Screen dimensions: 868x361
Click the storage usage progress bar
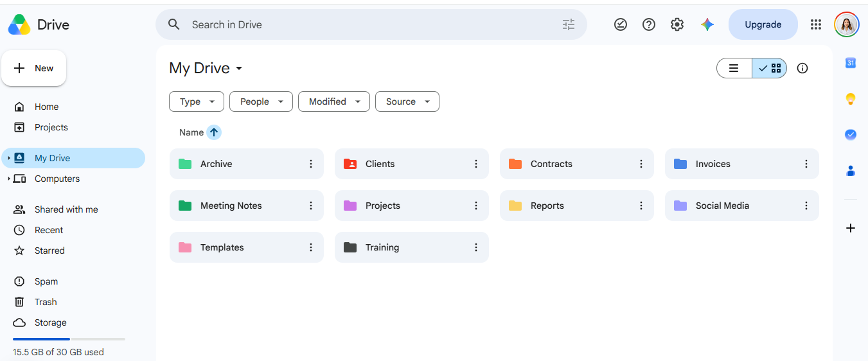pyautogui.click(x=69, y=339)
